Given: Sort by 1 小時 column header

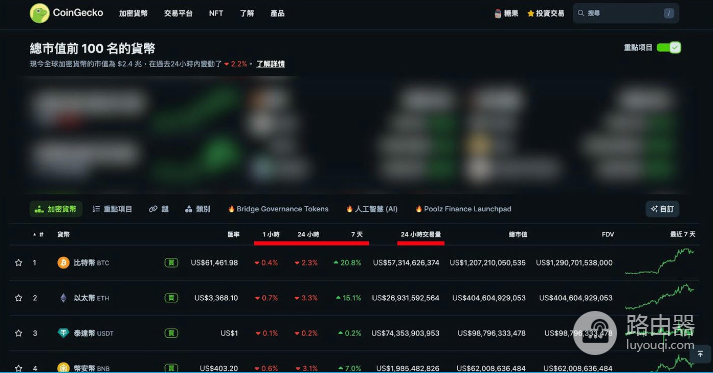Looking at the screenshot, I should tap(271, 235).
